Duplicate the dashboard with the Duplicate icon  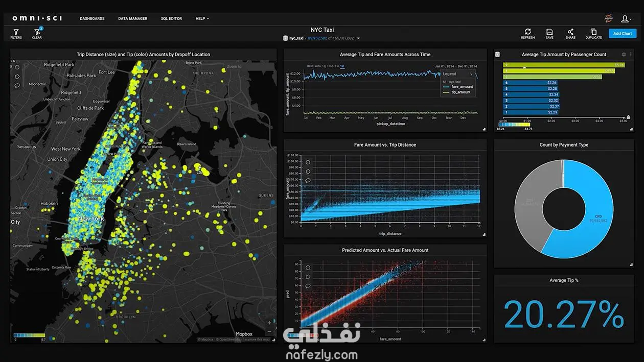coord(593,34)
